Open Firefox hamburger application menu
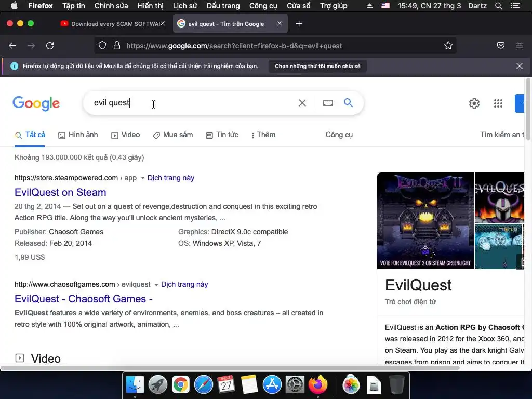Viewport: 532px width, 399px height. click(520, 45)
